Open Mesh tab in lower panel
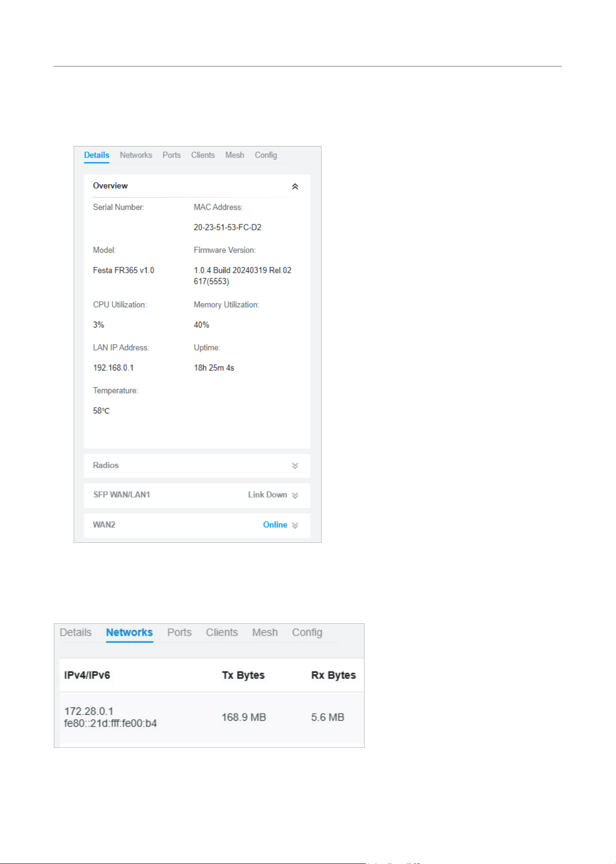 [265, 632]
